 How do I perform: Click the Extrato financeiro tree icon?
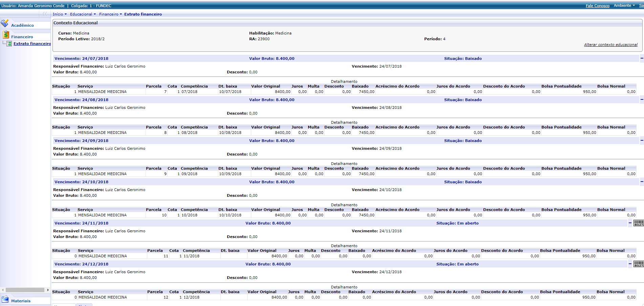pos(9,44)
